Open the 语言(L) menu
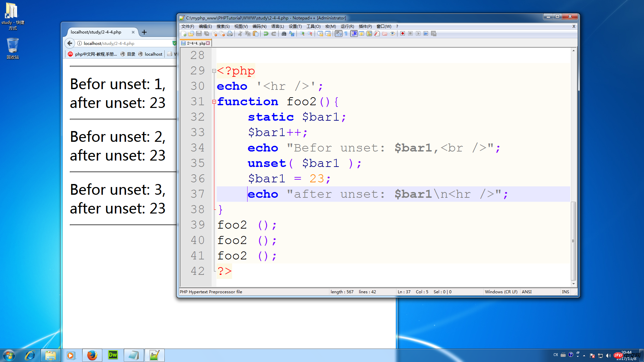Image resolution: width=644 pixels, height=362 pixels. tap(277, 26)
